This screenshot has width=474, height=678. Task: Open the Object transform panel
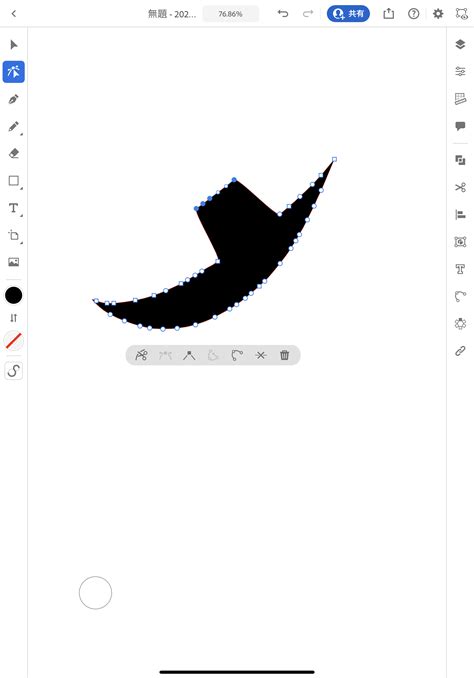[460, 242]
